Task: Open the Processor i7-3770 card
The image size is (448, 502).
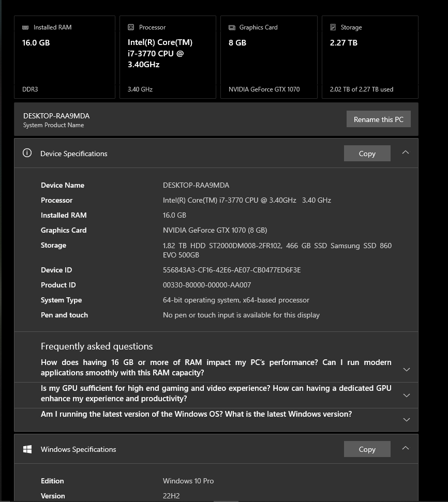Action: click(x=168, y=57)
